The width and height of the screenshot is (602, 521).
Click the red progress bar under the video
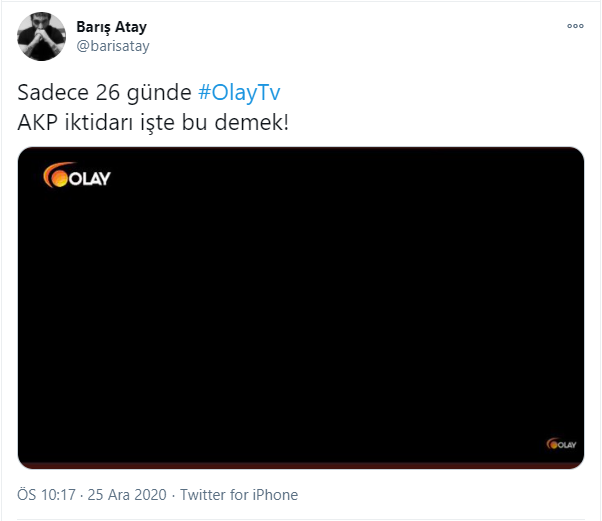pos(301,466)
